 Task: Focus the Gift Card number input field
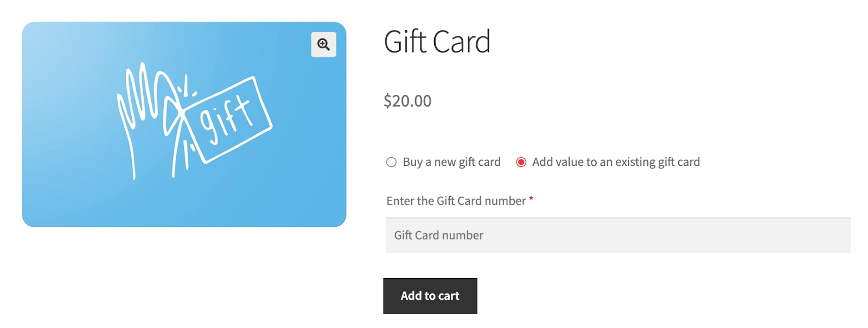tap(618, 235)
